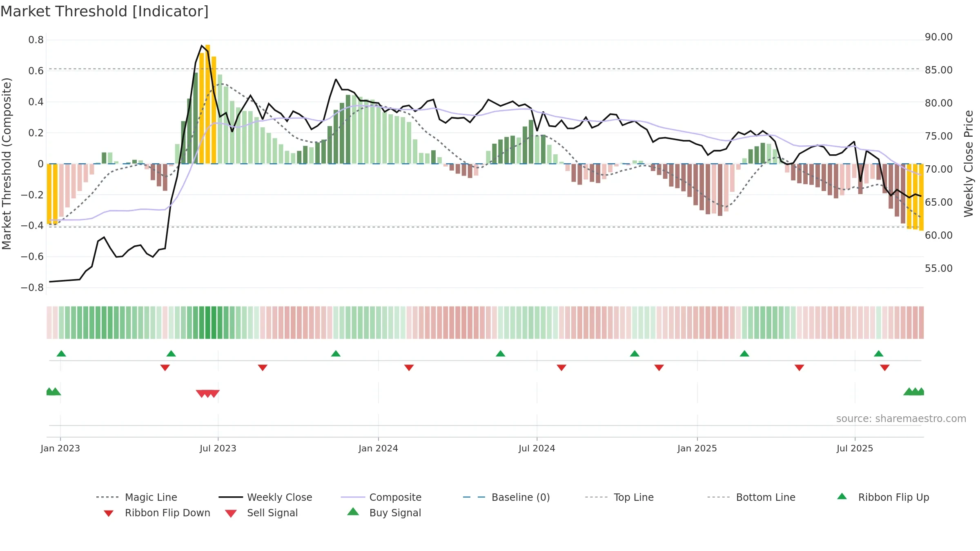The image size is (980, 551).
Task: Click the first red ribbon flip down triangle before Jul 2023
Action: pos(165,368)
